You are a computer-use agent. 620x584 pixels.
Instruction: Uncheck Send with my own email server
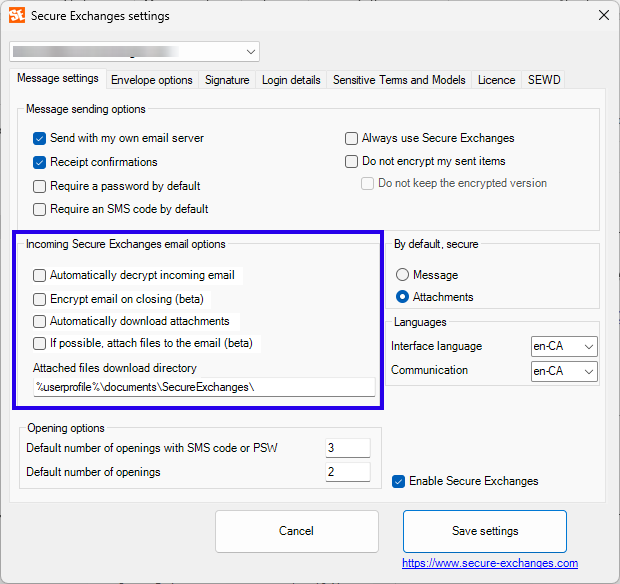point(39,138)
